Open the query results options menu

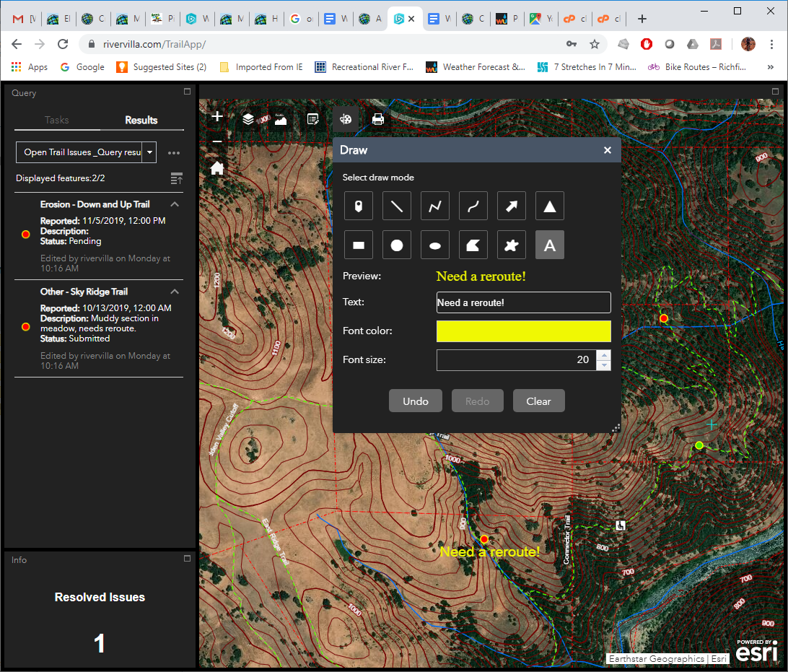click(x=173, y=152)
